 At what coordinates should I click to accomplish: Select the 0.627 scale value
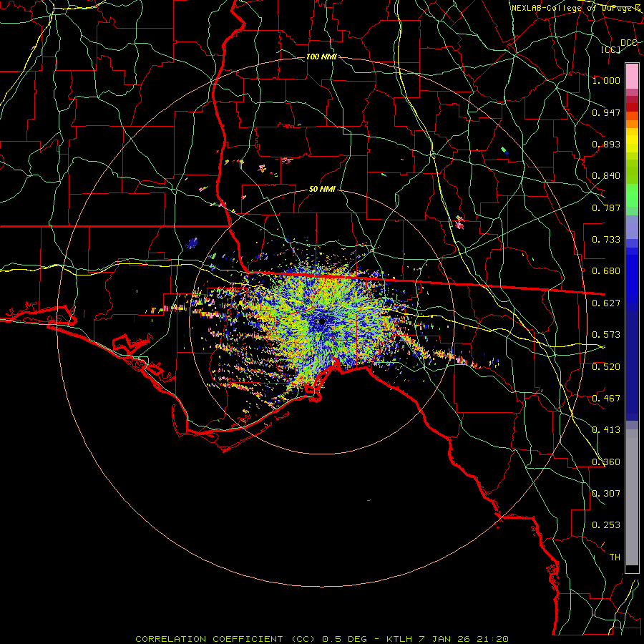click(606, 303)
